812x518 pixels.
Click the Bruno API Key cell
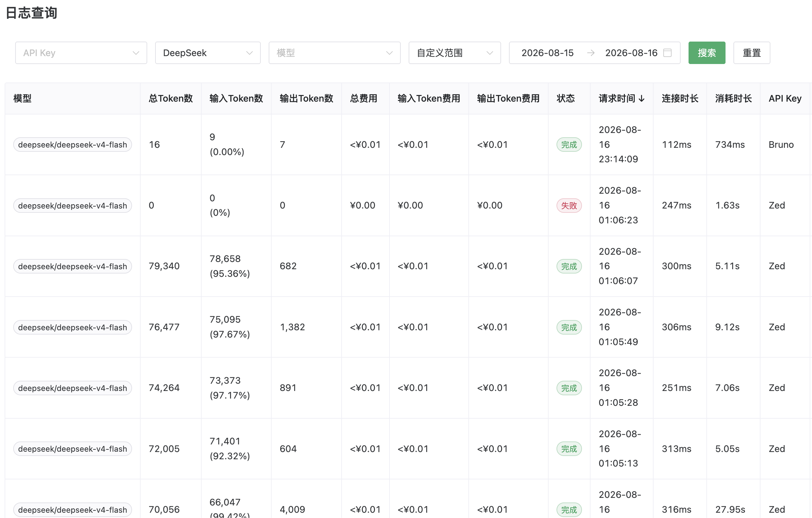pyautogui.click(x=781, y=145)
